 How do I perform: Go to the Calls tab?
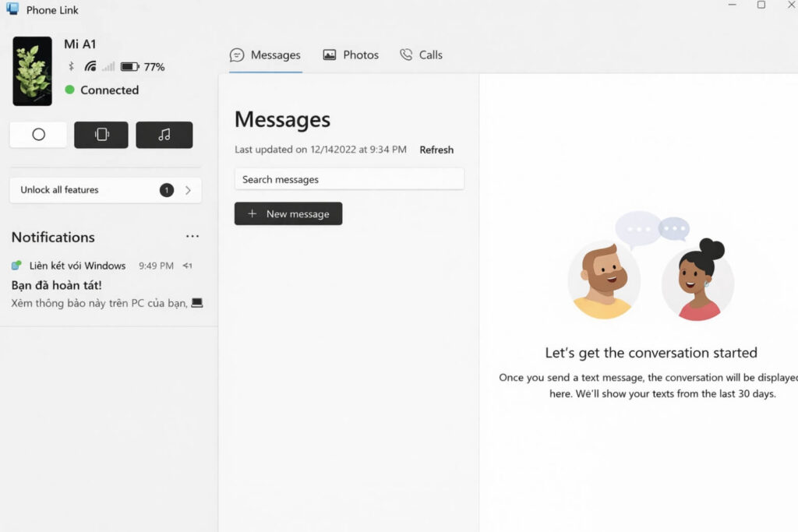pyautogui.click(x=421, y=55)
